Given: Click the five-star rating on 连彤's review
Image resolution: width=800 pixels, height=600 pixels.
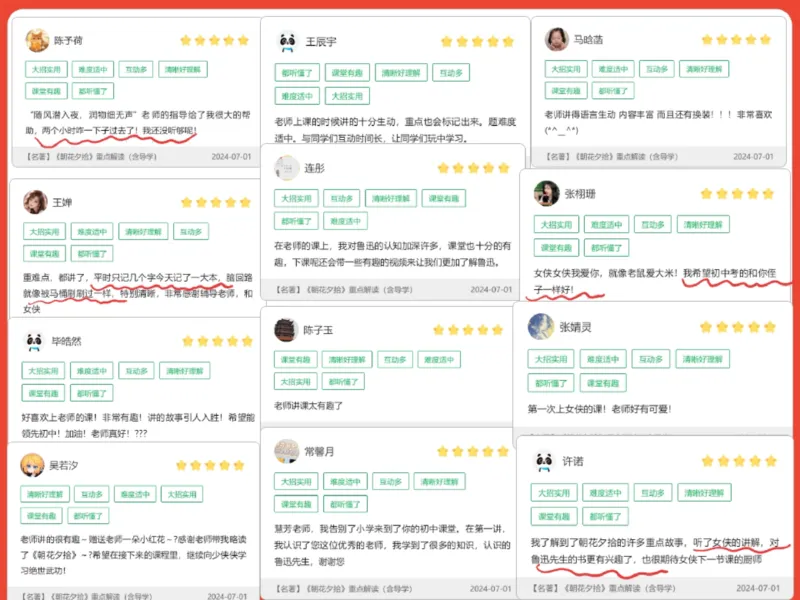Looking at the screenshot, I should pyautogui.click(x=473, y=168).
